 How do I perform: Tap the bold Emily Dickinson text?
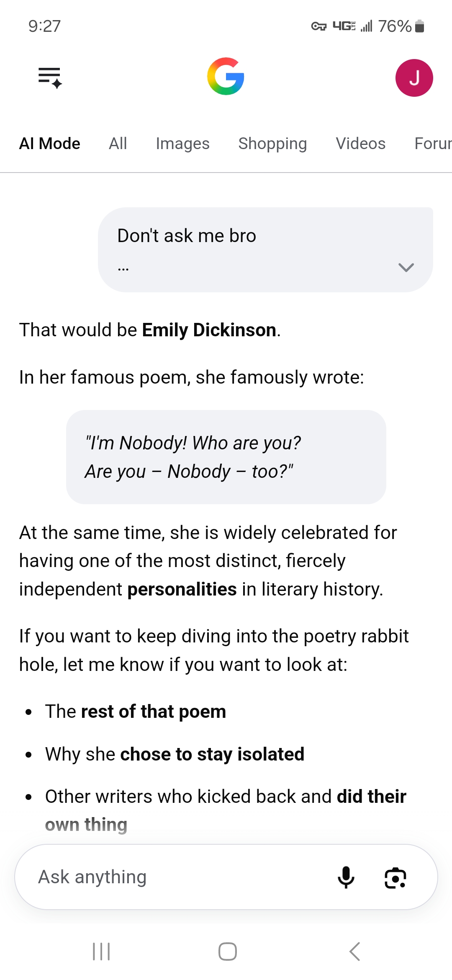click(x=209, y=330)
